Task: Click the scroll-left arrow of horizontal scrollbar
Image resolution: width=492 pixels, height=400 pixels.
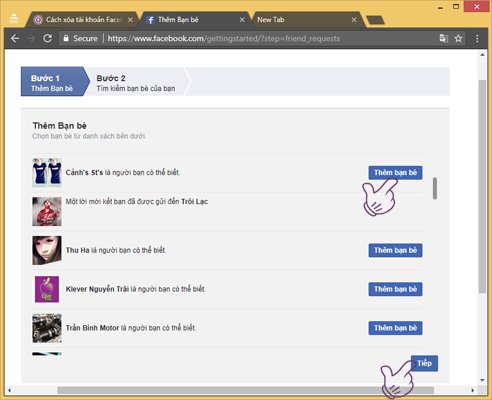Action: tap(9, 390)
